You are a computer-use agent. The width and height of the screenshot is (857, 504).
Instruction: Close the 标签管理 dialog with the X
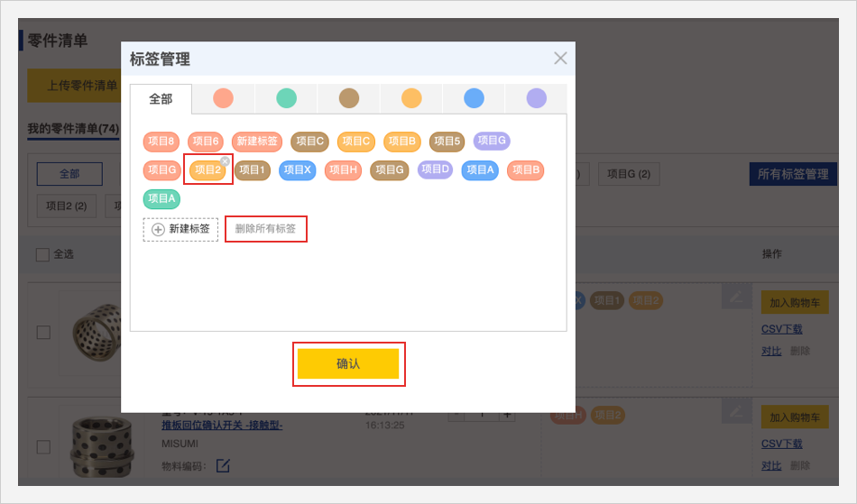pos(560,59)
